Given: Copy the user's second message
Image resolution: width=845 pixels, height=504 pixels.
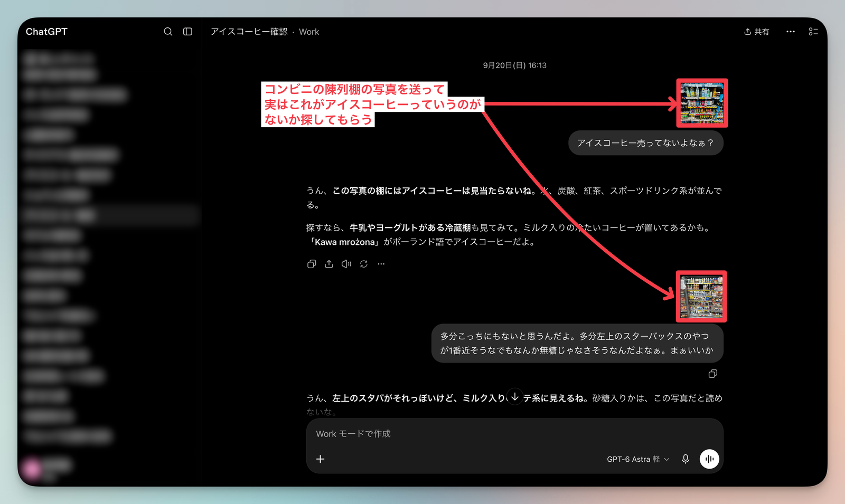Looking at the screenshot, I should [x=713, y=374].
